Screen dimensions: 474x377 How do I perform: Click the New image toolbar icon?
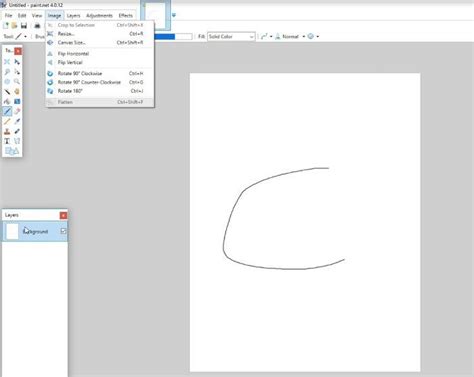(x=6, y=26)
